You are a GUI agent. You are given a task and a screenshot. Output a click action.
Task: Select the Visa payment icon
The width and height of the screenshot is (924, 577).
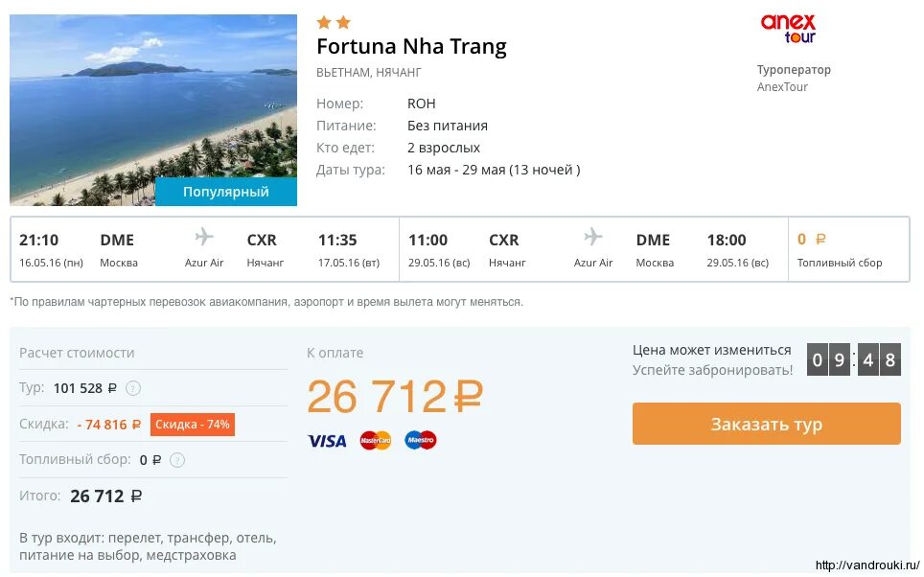tap(327, 441)
